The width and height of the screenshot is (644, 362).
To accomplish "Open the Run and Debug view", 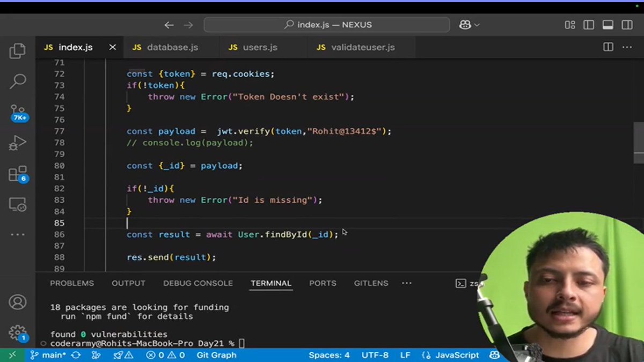I will click(x=17, y=143).
